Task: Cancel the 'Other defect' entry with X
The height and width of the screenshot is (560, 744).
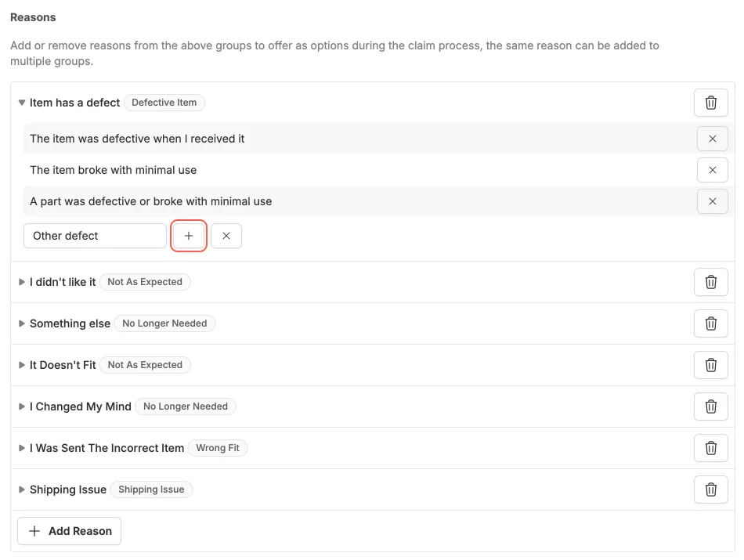Action: pyautogui.click(x=226, y=236)
